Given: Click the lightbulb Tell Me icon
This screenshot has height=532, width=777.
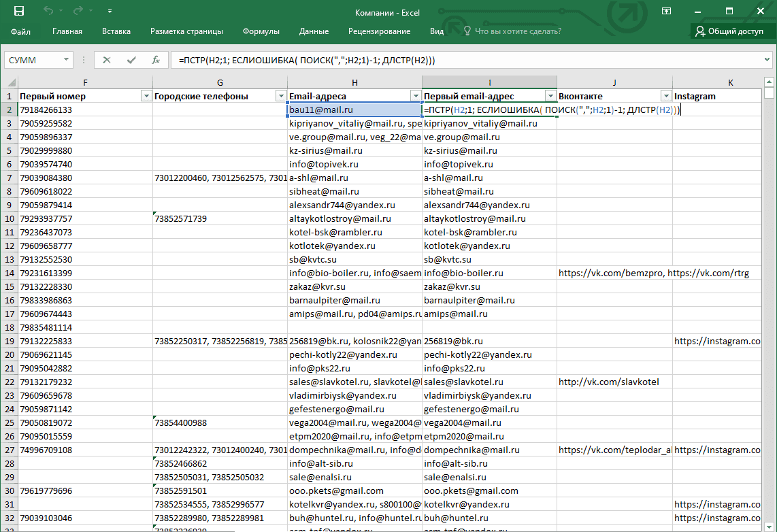Looking at the screenshot, I should tap(467, 31).
